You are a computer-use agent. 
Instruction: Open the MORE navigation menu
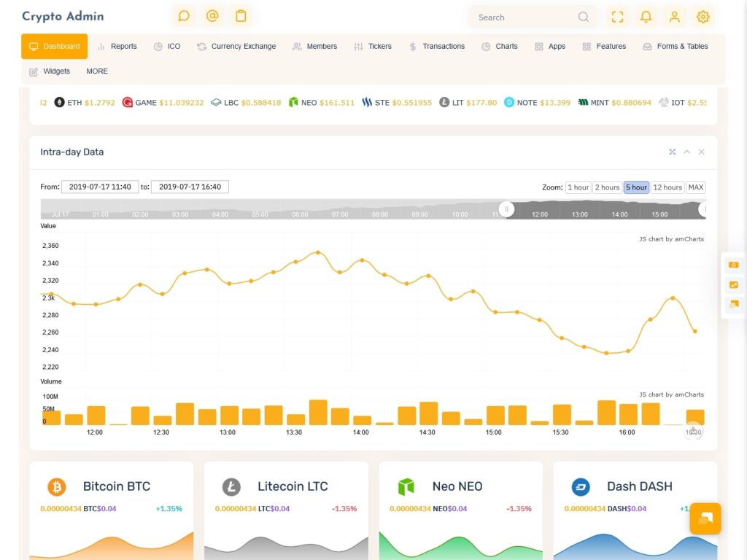[x=96, y=71]
